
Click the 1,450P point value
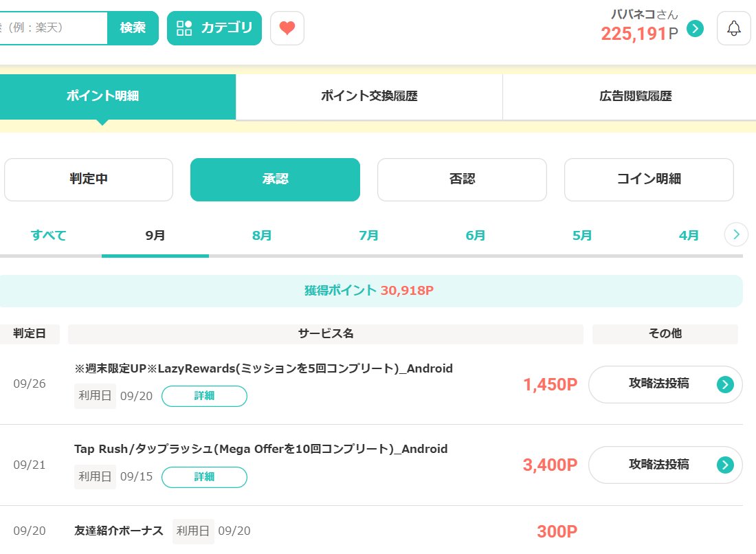[550, 385]
